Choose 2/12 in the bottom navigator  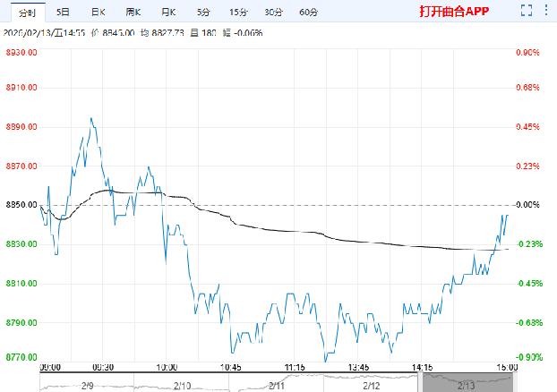point(372,385)
